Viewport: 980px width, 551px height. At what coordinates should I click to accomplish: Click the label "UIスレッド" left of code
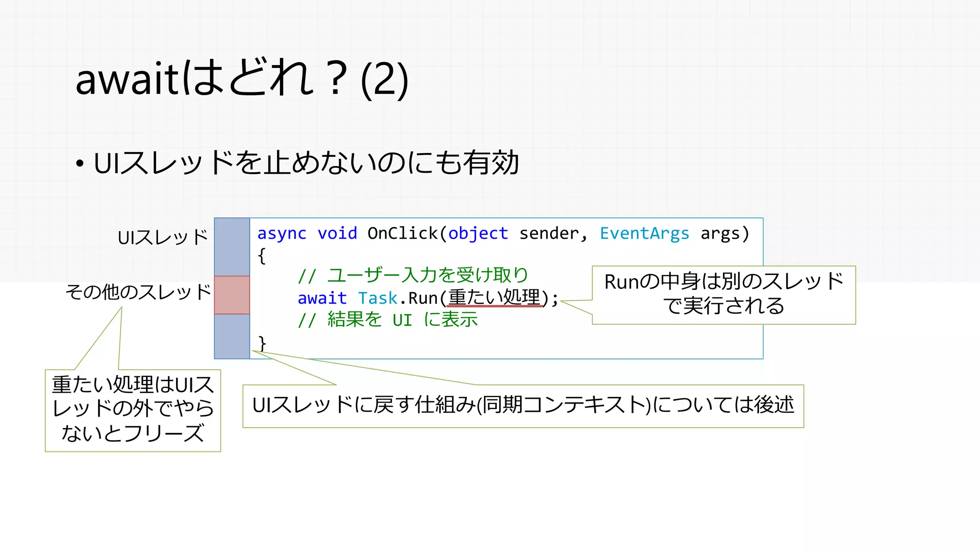[163, 237]
